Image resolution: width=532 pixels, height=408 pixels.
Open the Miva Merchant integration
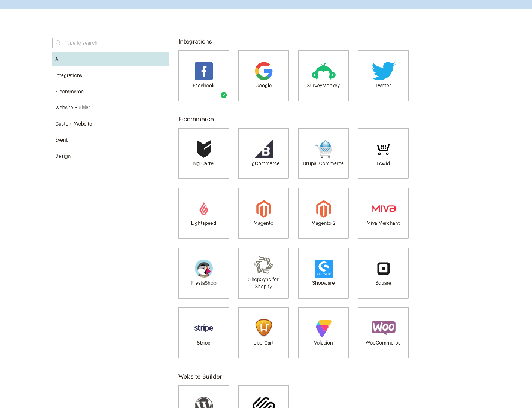(x=383, y=214)
